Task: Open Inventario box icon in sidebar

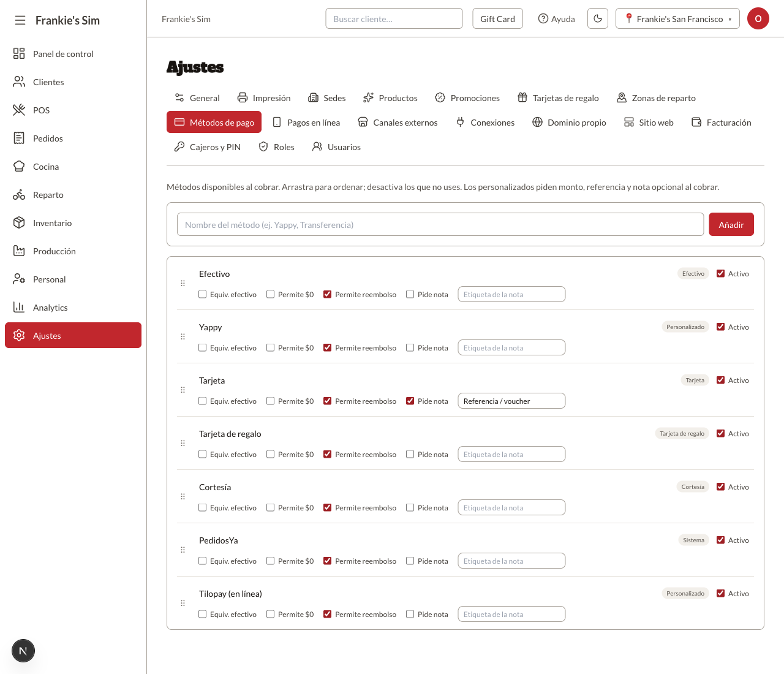Action: point(19,223)
